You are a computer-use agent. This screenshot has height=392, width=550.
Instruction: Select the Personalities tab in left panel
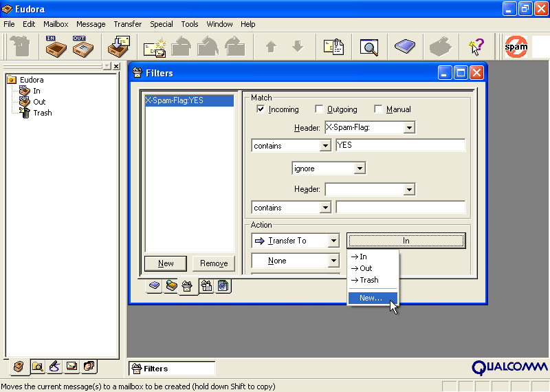tap(89, 367)
